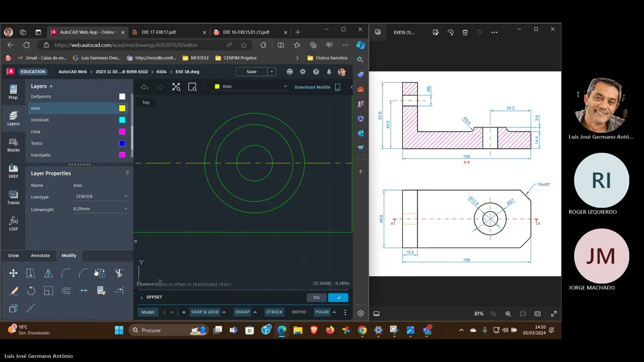This screenshot has width=644, height=362.
Task: Select the Join tool icon
Action: (84, 291)
